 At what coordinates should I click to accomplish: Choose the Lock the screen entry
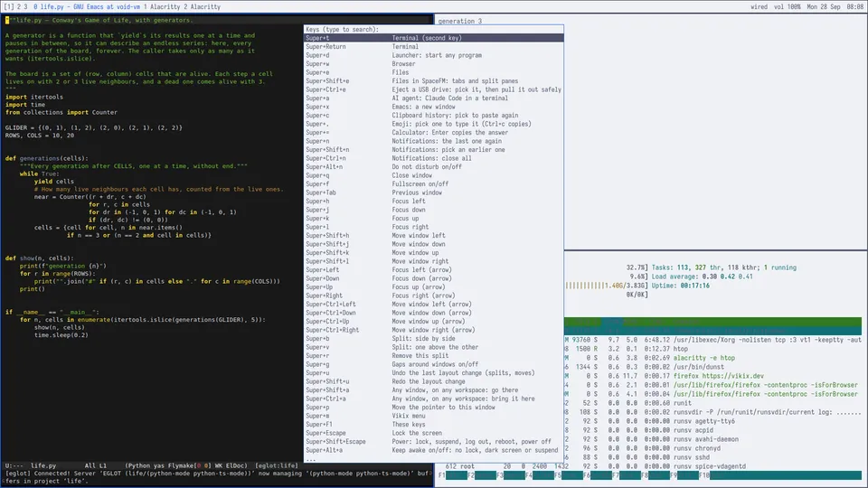coord(434,433)
